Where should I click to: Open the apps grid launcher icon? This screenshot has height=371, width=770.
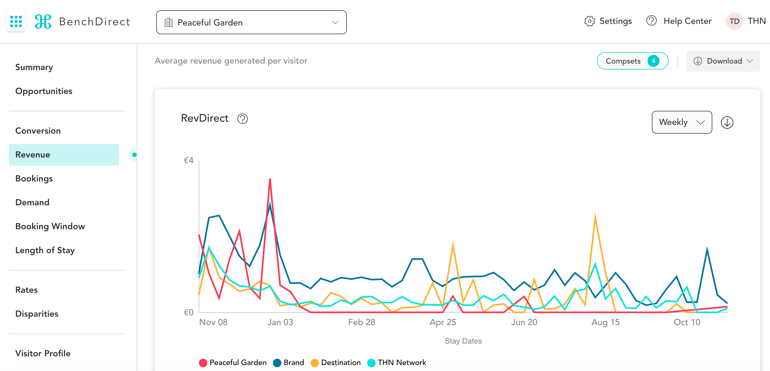point(16,22)
